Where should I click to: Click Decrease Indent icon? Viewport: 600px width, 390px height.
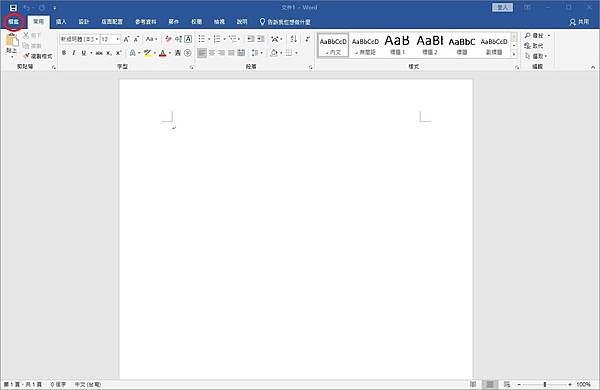(251, 39)
